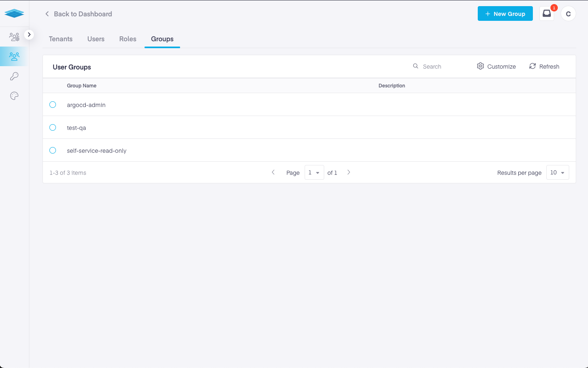
Task: Open the page number dropdown
Action: [314, 172]
